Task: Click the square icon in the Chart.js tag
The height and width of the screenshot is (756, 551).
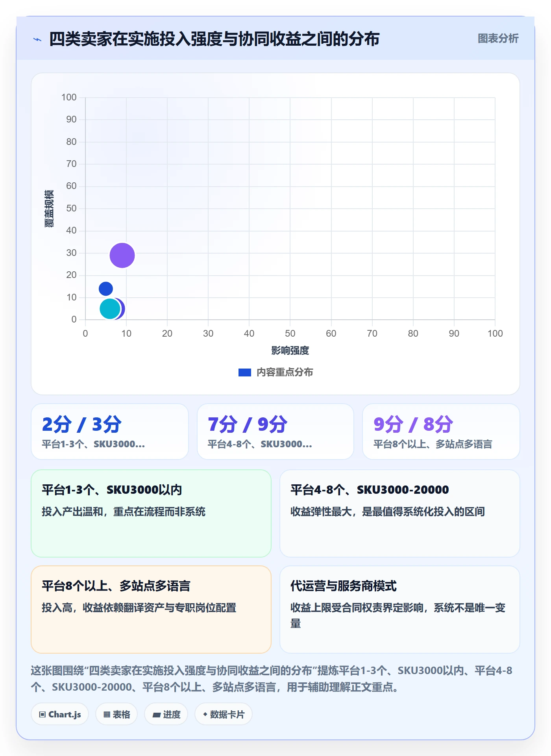Action: (x=43, y=715)
